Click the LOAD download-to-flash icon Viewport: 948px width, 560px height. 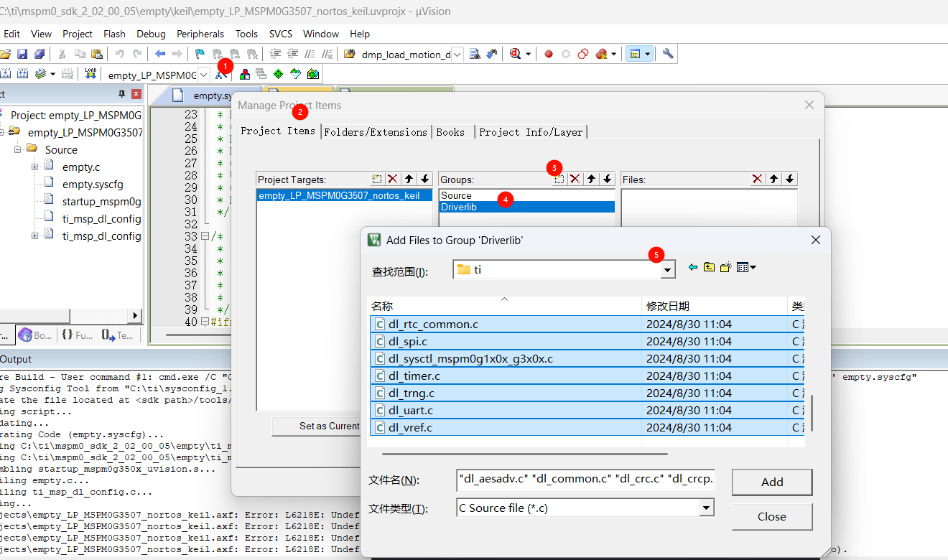coord(90,74)
